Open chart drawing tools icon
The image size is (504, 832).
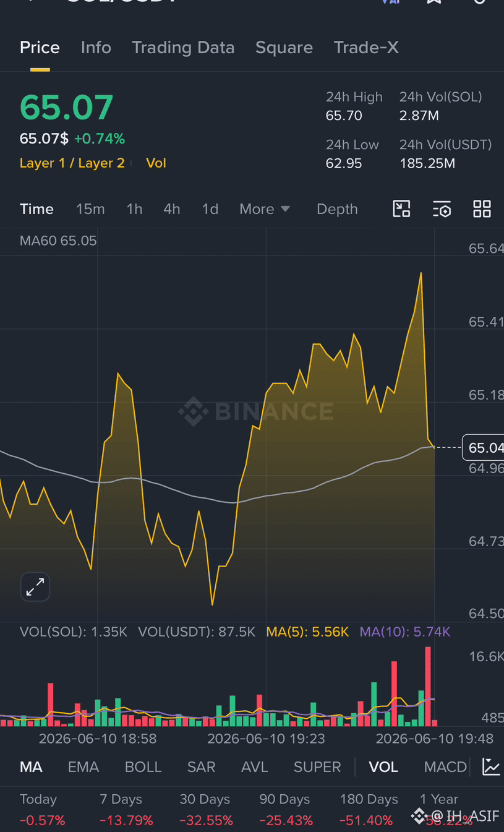402,209
